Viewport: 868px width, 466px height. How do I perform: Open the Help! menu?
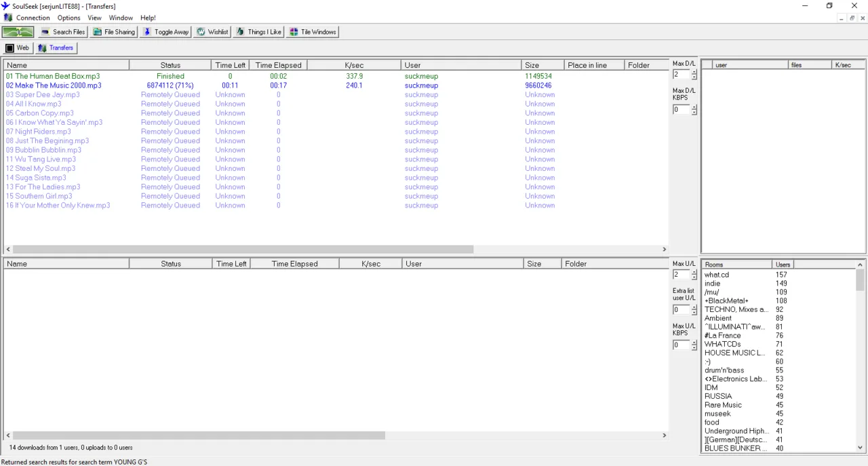148,18
